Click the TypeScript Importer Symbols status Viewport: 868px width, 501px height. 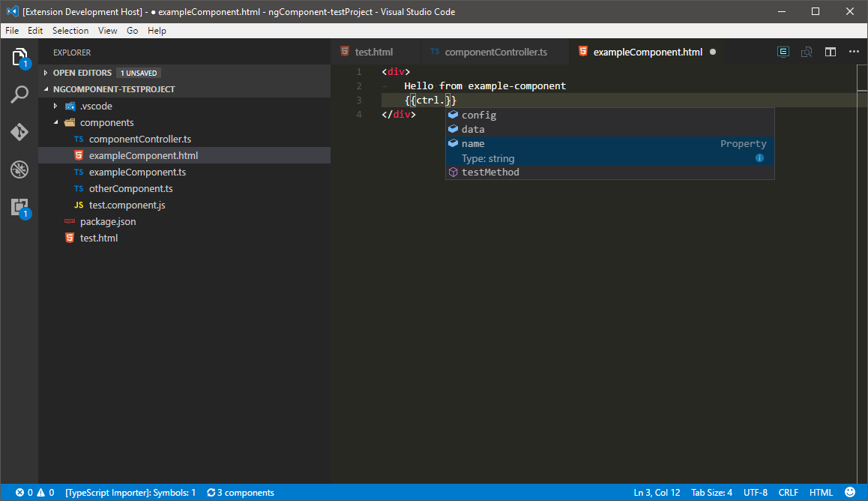click(x=130, y=492)
